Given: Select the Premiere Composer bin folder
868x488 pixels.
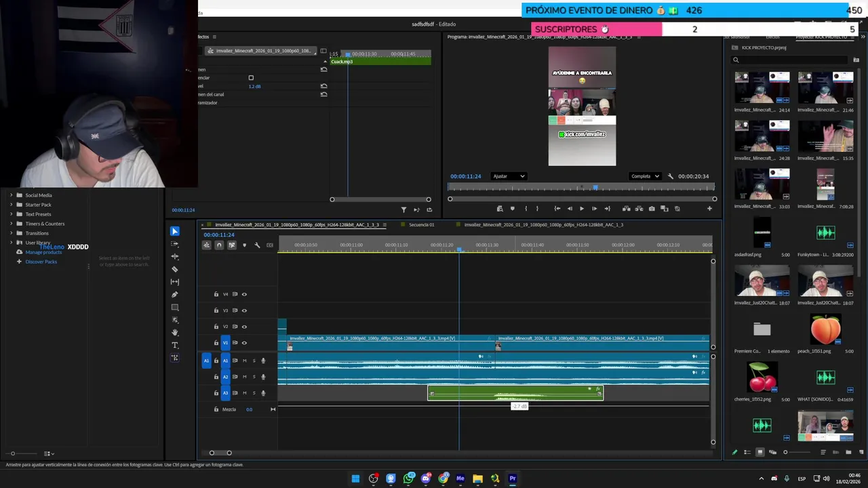Looking at the screenshot, I should tap(762, 329).
